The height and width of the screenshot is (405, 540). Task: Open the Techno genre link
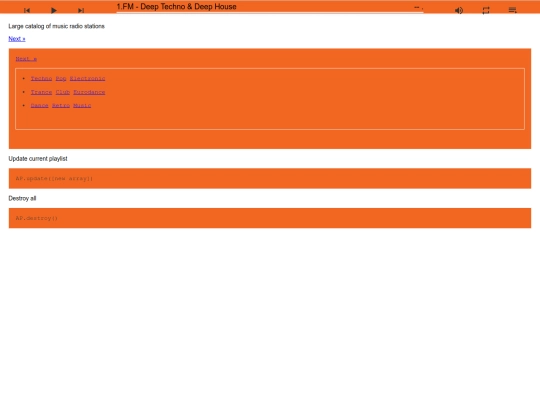[41, 79]
